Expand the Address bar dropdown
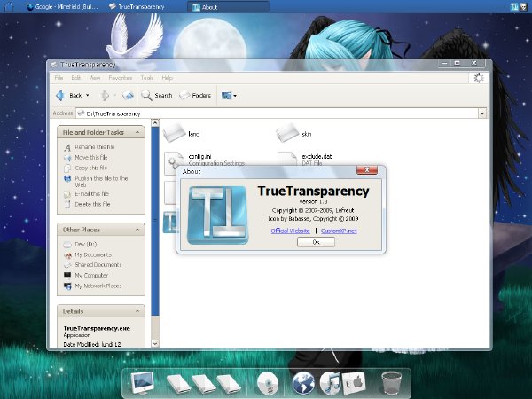The width and height of the screenshot is (532, 399). coord(482,113)
